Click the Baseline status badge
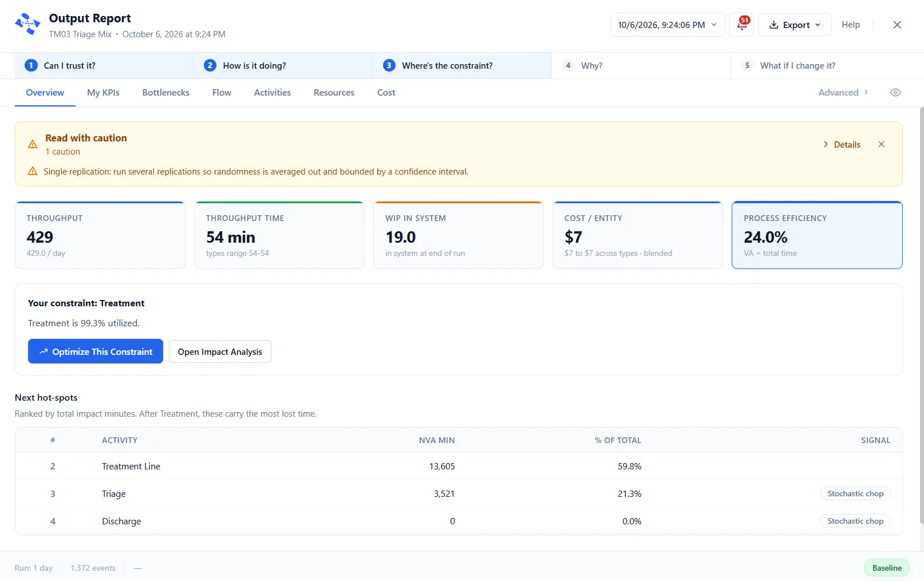 pos(887,568)
